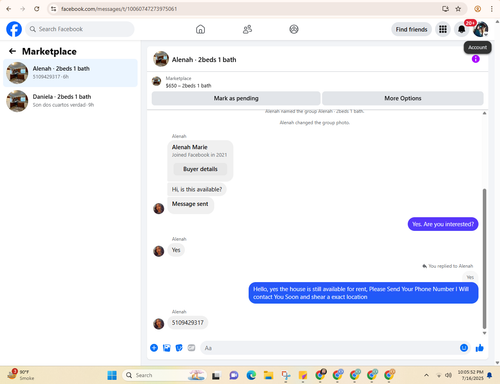The height and width of the screenshot is (384, 500).
Task: Click the chat conversation scrollbar
Action: (x=484, y=258)
